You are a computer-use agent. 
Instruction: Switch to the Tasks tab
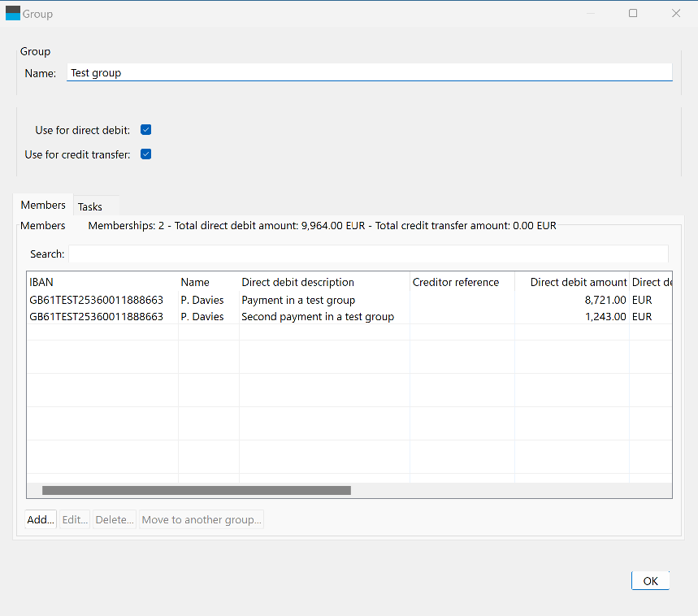pos(90,206)
